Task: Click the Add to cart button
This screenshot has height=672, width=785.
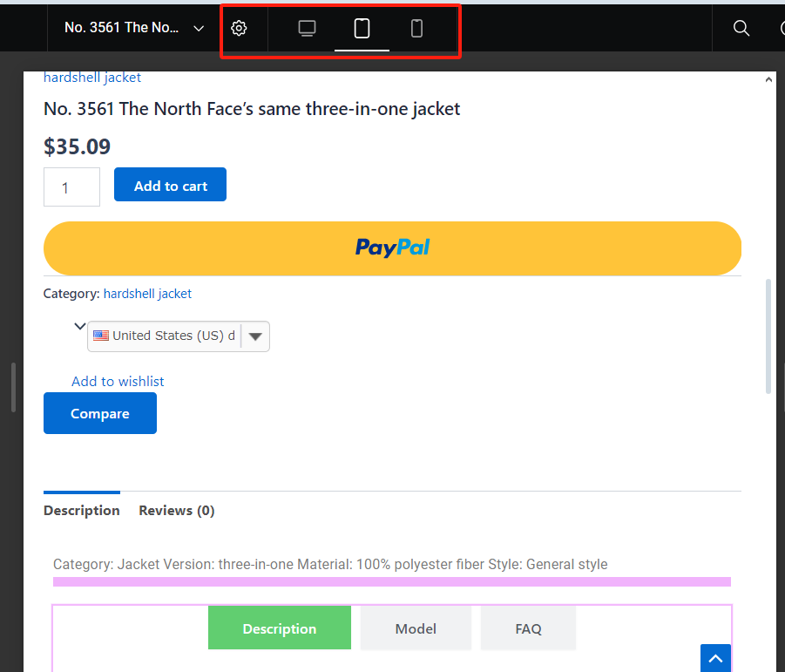Action: (x=170, y=185)
